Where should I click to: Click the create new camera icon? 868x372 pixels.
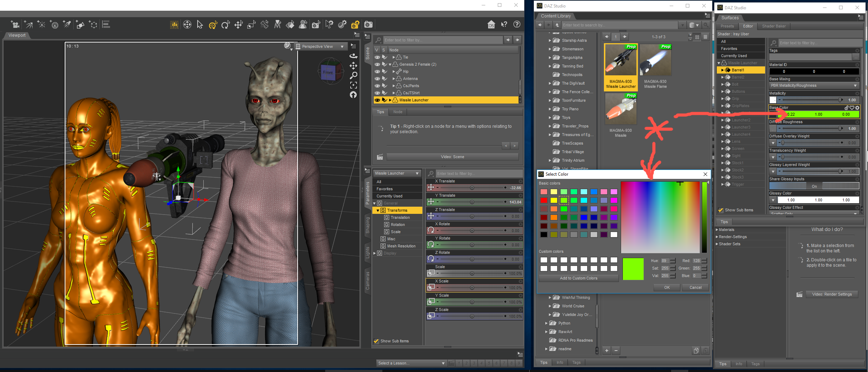(x=15, y=25)
